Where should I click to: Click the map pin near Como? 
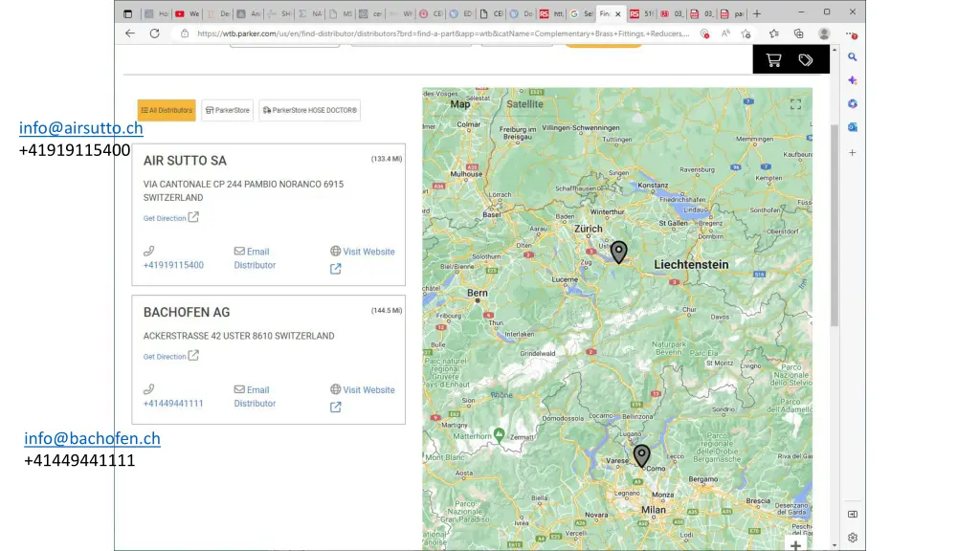(x=641, y=455)
